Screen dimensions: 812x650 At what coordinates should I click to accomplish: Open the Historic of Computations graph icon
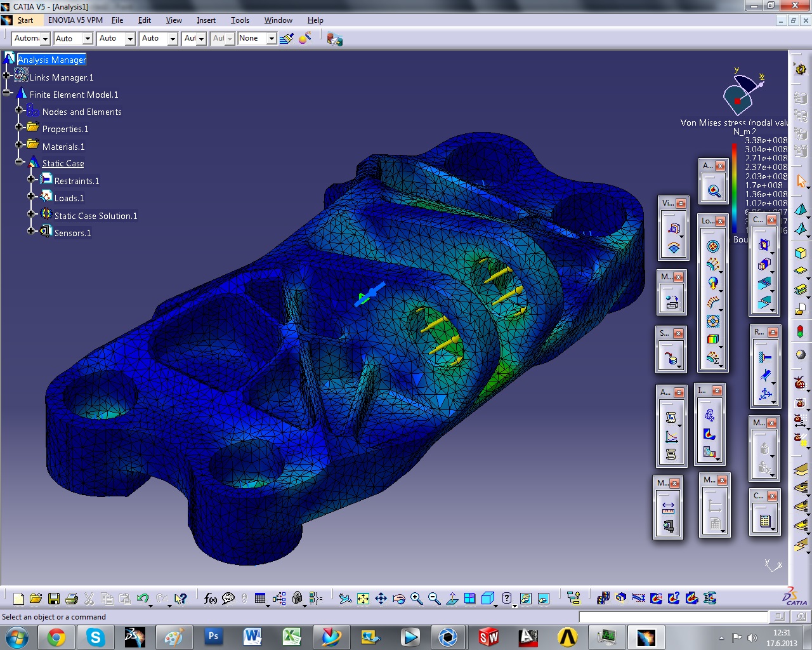click(x=671, y=436)
